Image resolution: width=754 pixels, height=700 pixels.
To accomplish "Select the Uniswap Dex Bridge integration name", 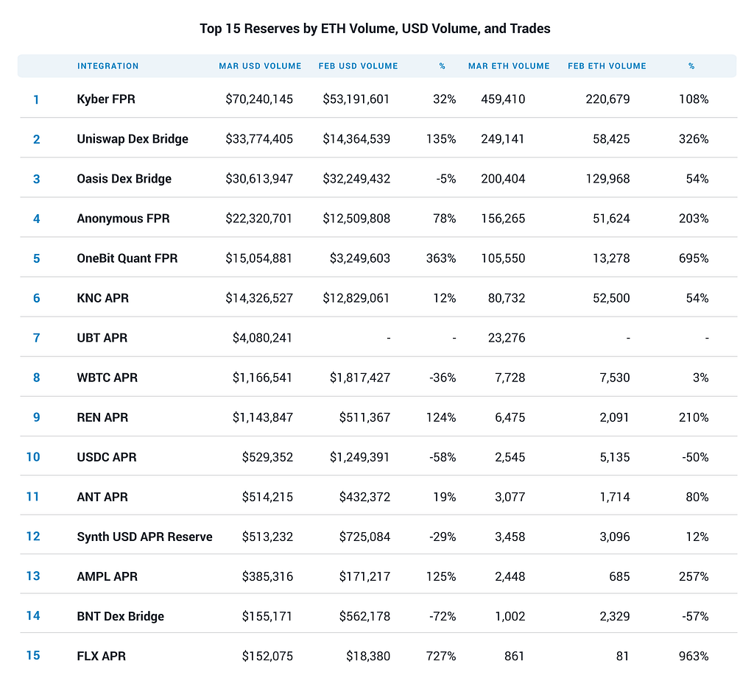I will [x=133, y=139].
